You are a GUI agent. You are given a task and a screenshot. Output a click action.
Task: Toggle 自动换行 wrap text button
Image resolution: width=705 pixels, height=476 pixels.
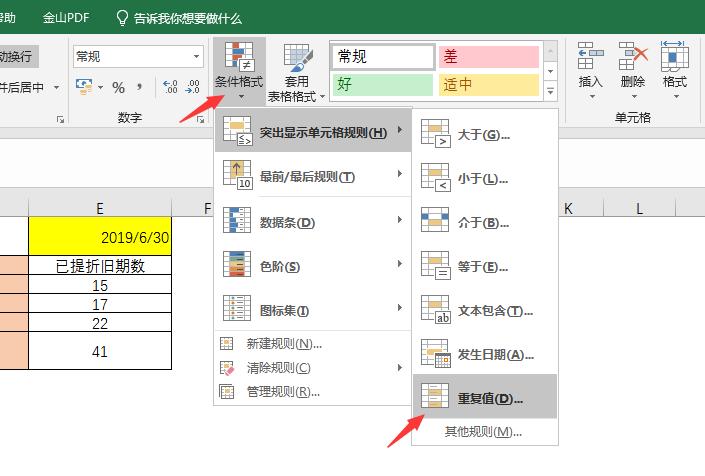click(18, 57)
